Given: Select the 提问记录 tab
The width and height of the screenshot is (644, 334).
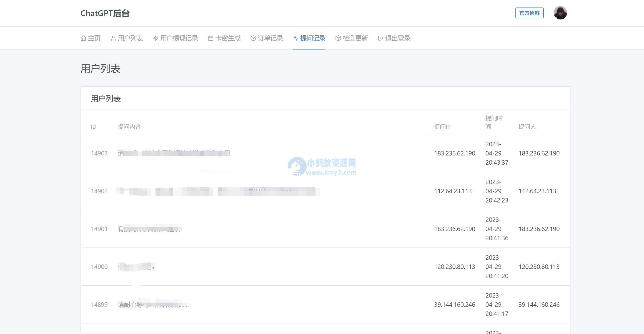Looking at the screenshot, I should coord(309,38).
